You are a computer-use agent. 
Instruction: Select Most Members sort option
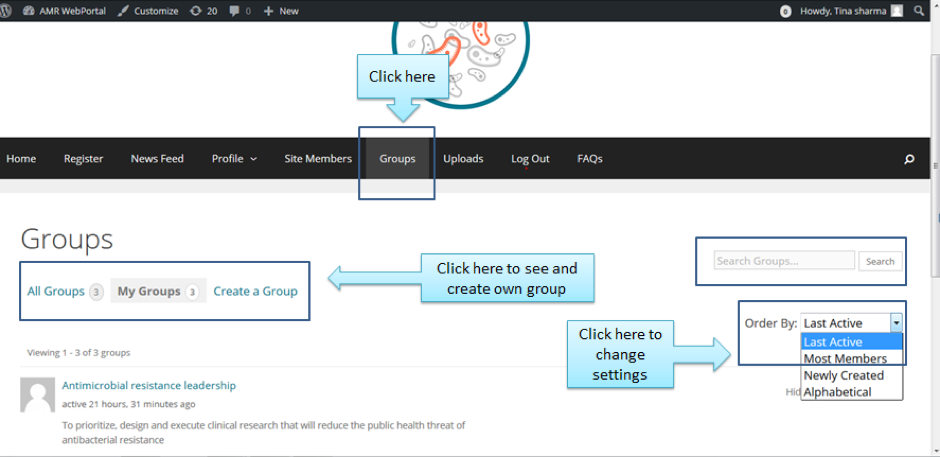845,358
